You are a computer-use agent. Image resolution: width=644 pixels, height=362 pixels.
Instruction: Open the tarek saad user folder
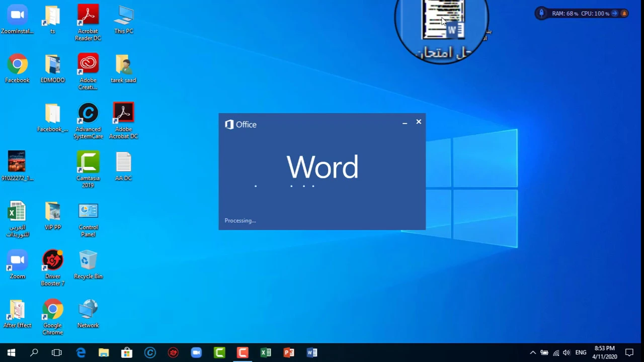coord(123,69)
